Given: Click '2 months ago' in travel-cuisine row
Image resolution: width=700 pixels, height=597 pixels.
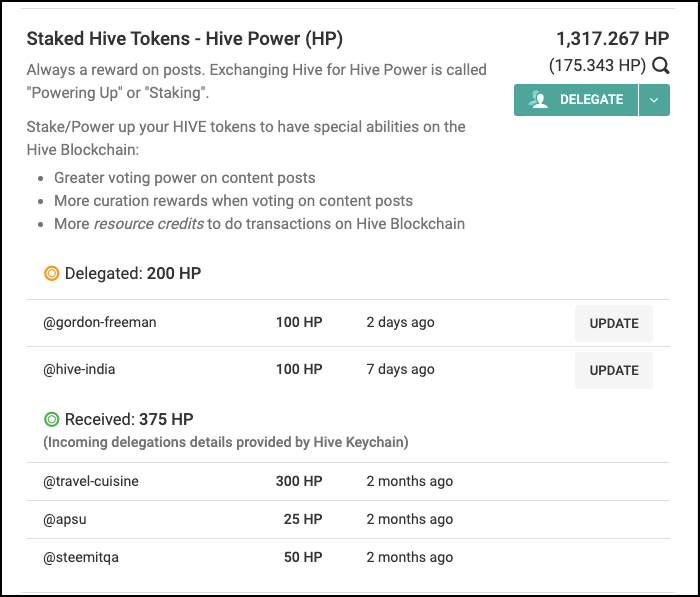Looking at the screenshot, I should pos(410,481).
